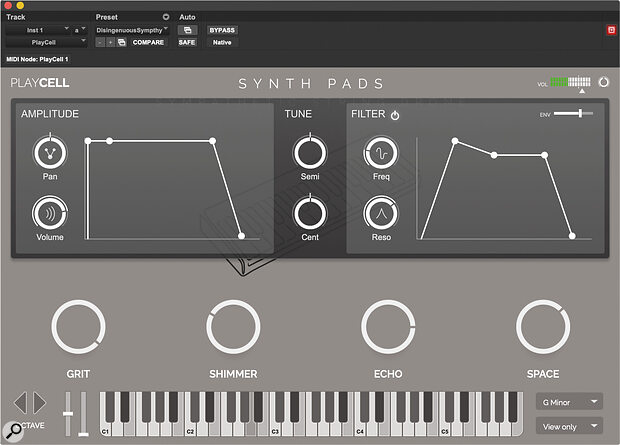Open the DisingenuousSympthy preset dropdown

pos(132,30)
